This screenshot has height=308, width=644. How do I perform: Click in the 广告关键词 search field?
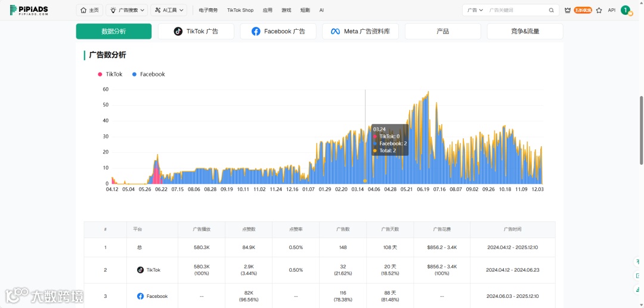tap(518, 10)
